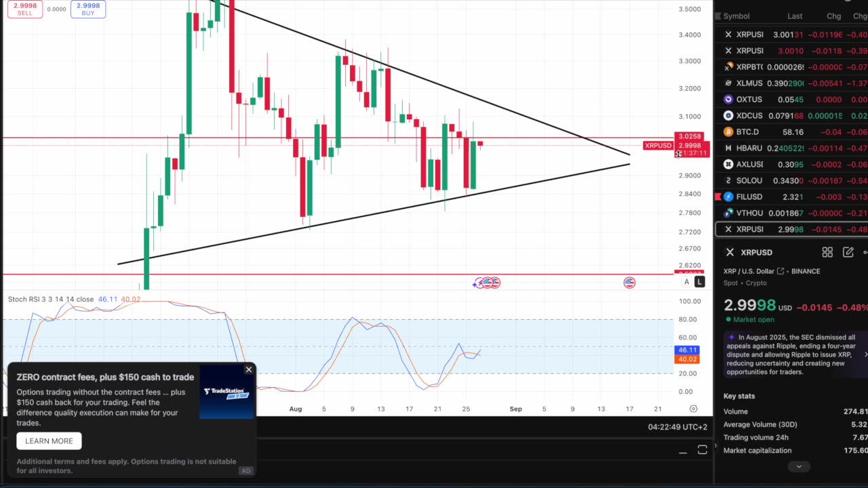Screen dimensions: 868x488
Task: Select the SOLOUSD watchlist row
Action: point(792,181)
